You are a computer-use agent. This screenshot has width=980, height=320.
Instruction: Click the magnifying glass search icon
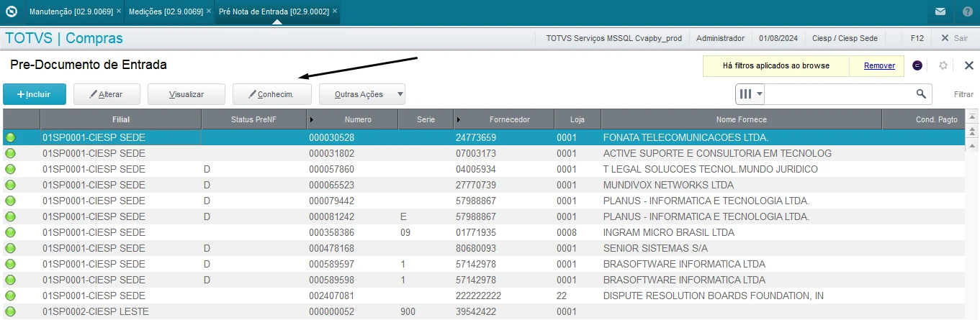(920, 94)
